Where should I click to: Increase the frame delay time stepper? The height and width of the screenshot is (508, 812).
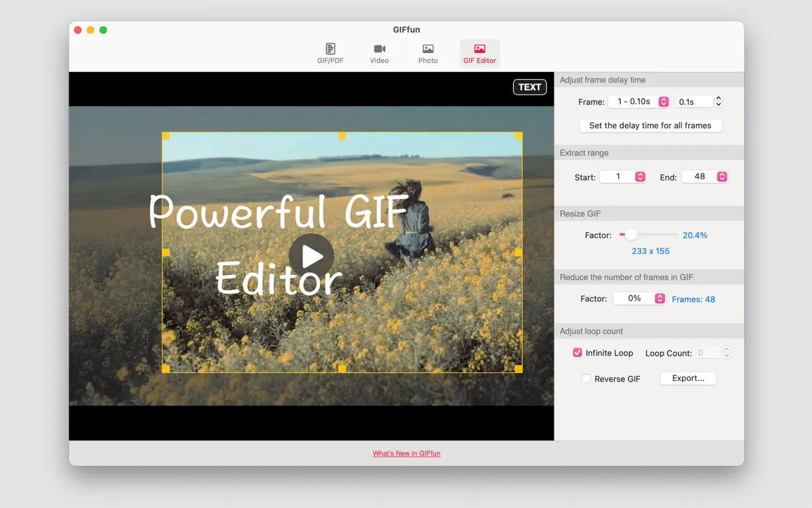tap(719, 99)
